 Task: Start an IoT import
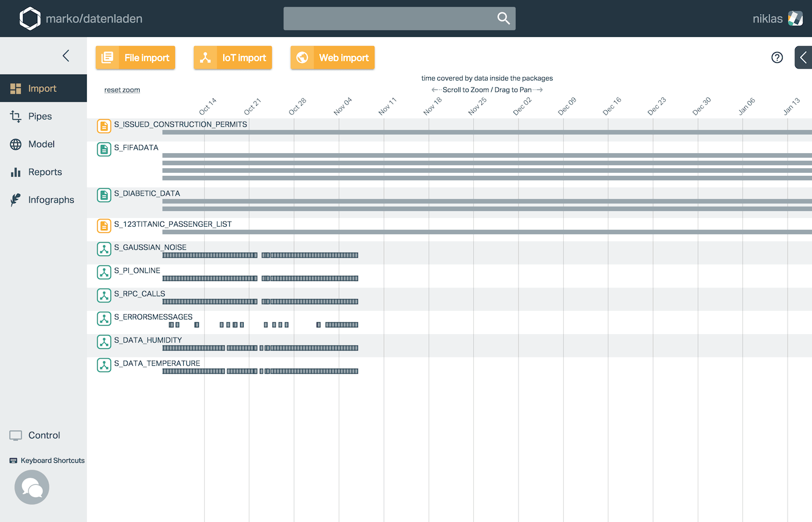(x=233, y=57)
